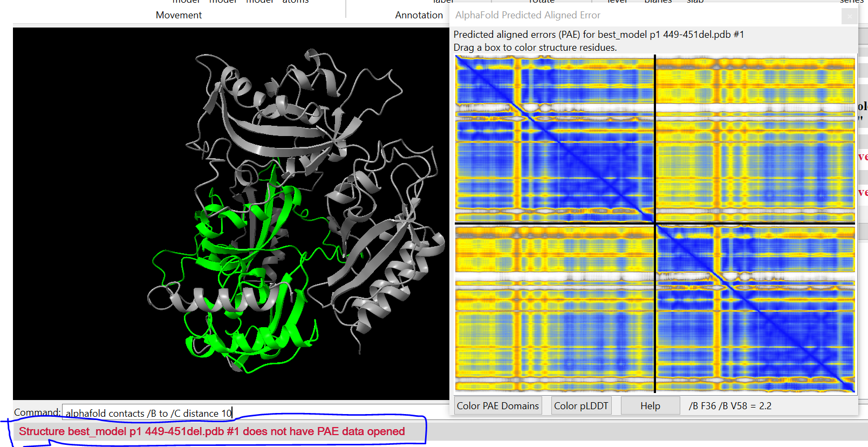This screenshot has height=447, width=868.
Task: Click the Command: label beside the input
Action: [37, 412]
